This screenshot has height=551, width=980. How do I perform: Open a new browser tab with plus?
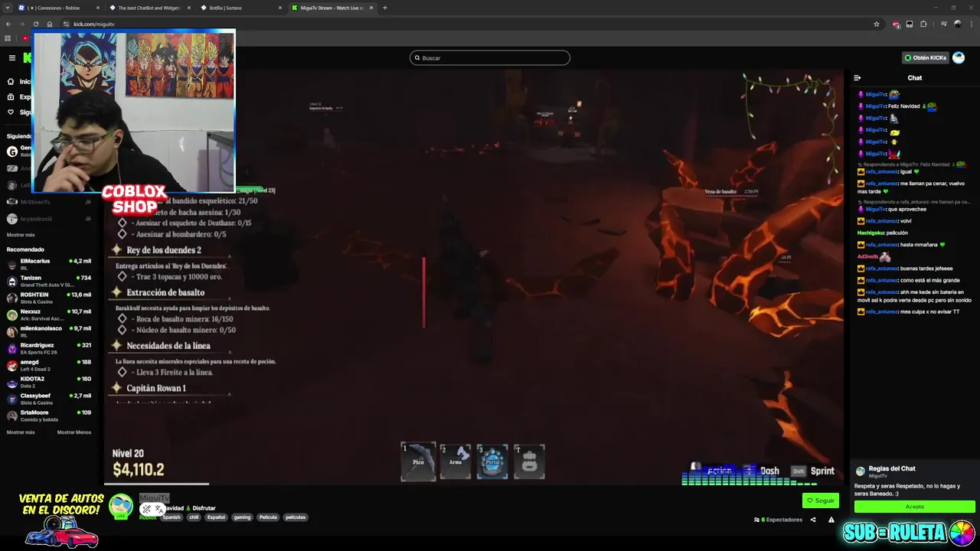click(384, 8)
